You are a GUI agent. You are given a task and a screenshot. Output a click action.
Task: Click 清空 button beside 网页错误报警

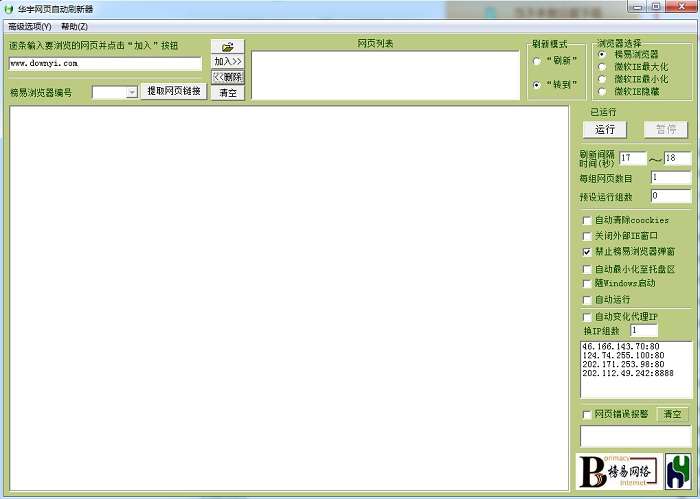(x=672, y=414)
